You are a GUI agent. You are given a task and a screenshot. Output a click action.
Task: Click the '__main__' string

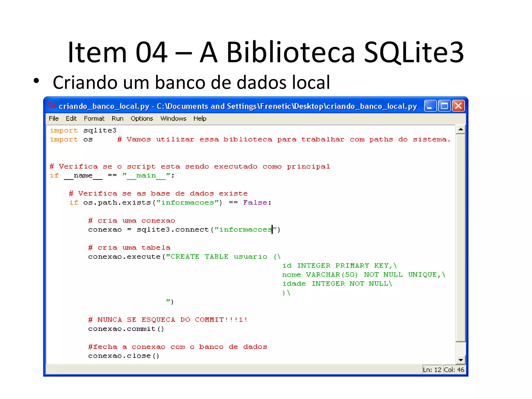[x=147, y=176]
